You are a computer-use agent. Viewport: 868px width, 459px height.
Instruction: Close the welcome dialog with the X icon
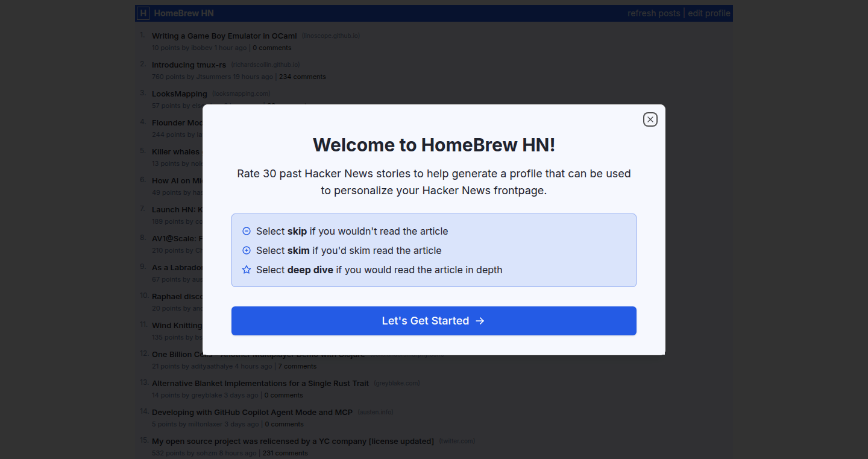pos(650,119)
